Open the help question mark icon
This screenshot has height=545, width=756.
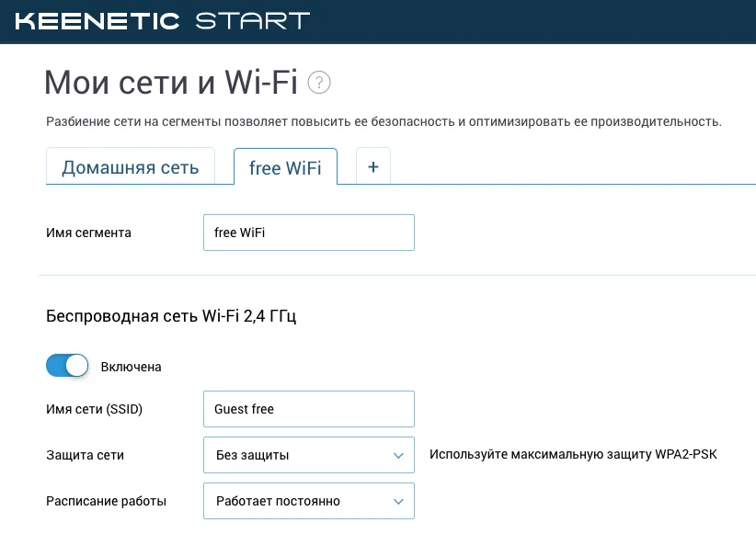319,83
